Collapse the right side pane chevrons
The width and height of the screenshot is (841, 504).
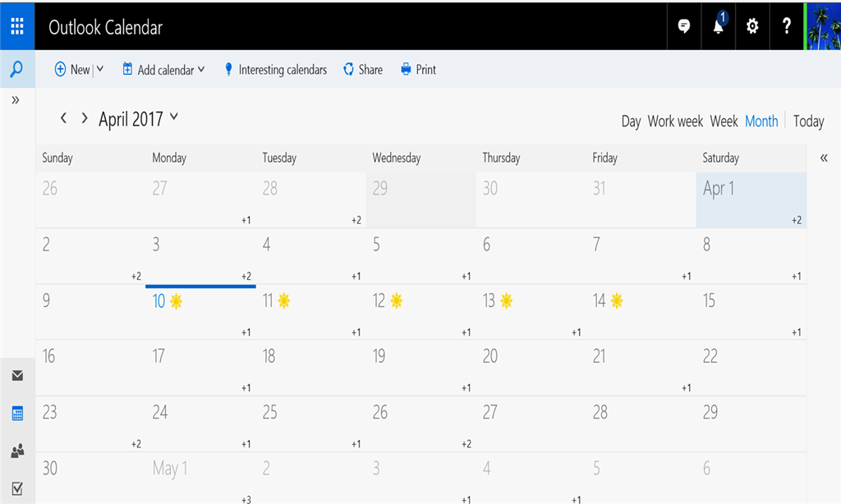tap(824, 158)
